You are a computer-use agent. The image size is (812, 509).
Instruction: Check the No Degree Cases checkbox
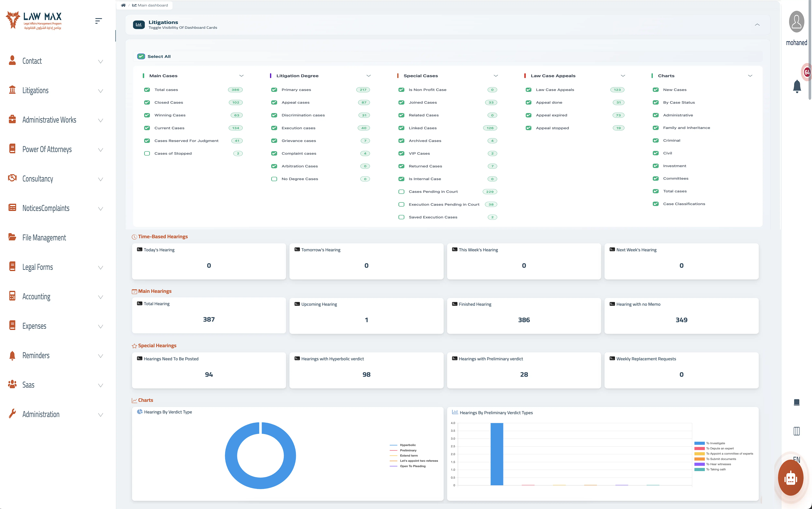pos(274,179)
